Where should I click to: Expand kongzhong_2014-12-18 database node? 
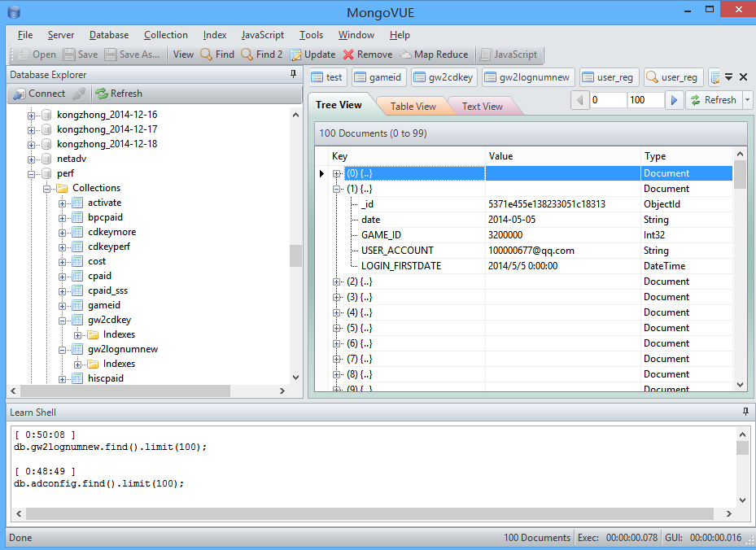click(32, 145)
